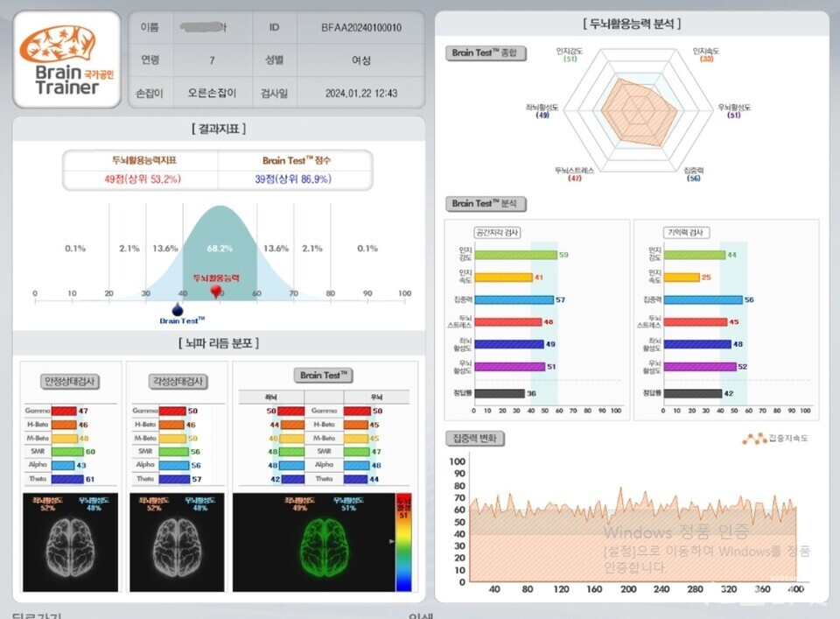Click the red 두뇌활용능력 pin marker
840x619 pixels.
click(216, 292)
